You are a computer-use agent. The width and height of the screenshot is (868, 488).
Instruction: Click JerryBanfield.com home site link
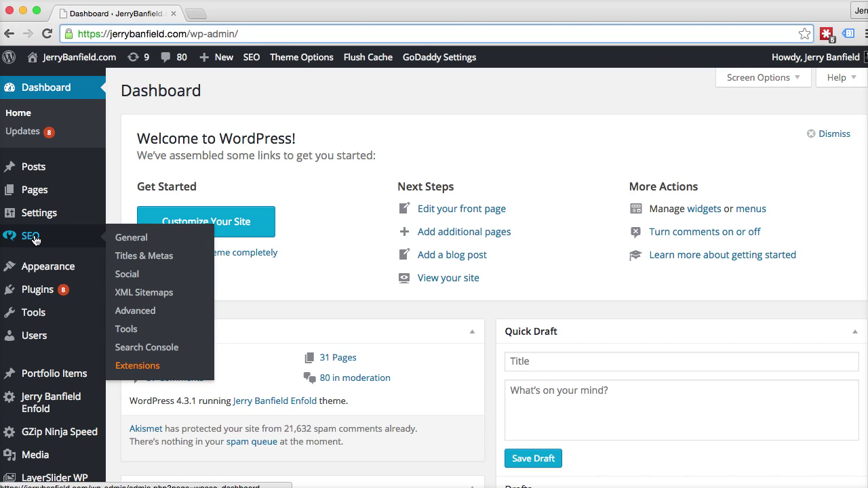coord(72,57)
